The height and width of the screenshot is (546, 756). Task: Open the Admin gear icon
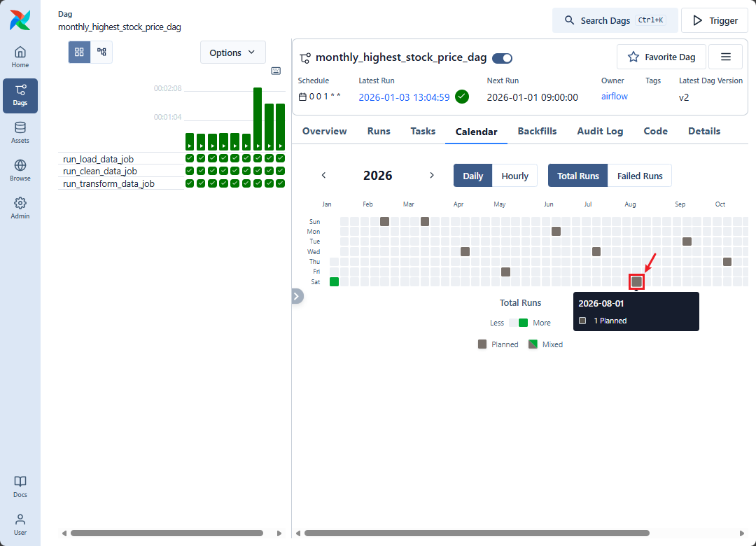coord(20,209)
